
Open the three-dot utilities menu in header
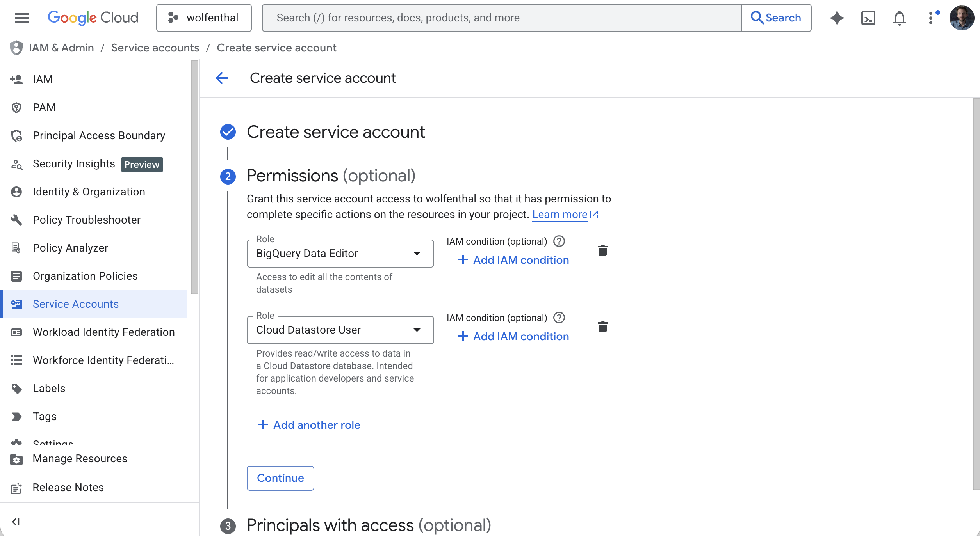tap(931, 18)
